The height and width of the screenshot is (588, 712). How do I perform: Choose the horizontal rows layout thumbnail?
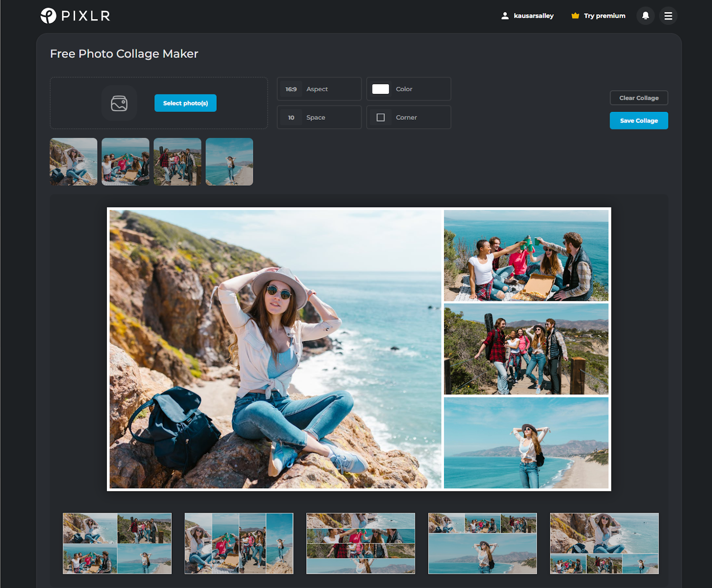point(360,543)
